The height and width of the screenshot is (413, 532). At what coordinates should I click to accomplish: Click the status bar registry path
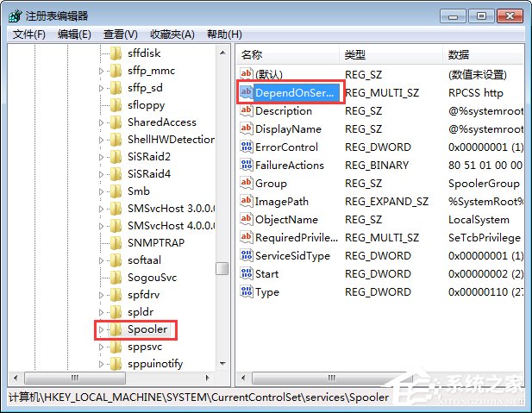coord(199,397)
